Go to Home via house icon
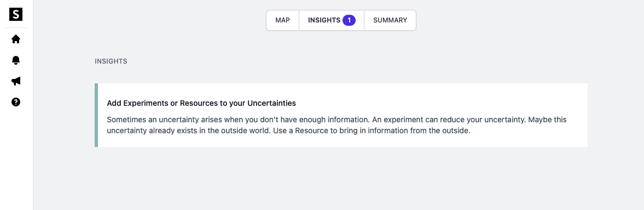Image resolution: width=644 pixels, height=210 pixels. (x=16, y=39)
